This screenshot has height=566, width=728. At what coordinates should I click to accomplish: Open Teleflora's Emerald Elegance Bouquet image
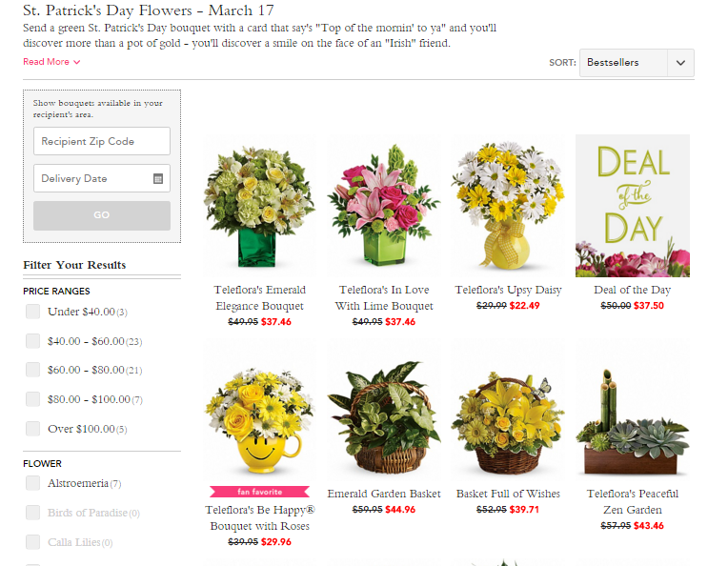point(259,206)
